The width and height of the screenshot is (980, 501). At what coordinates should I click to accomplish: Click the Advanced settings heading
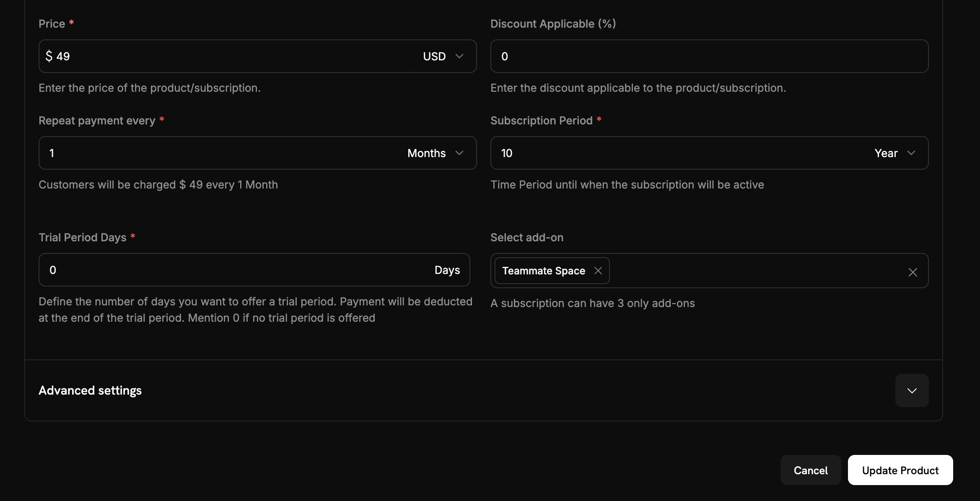pos(90,390)
